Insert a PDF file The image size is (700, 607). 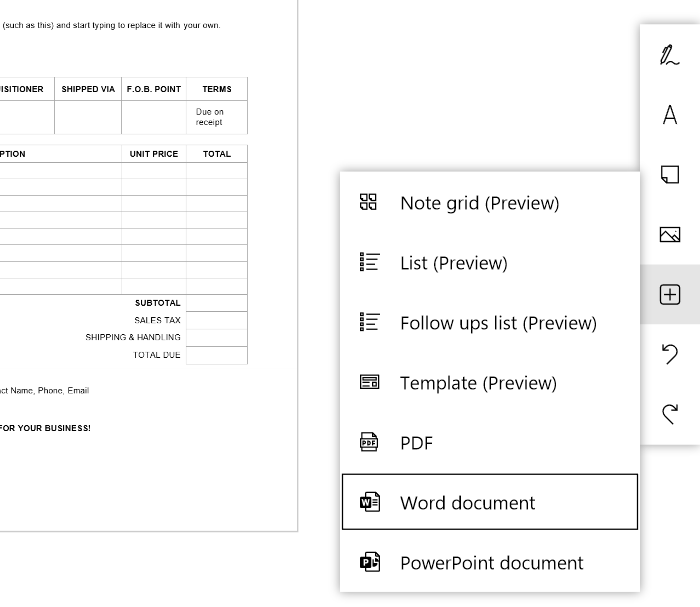click(490, 442)
